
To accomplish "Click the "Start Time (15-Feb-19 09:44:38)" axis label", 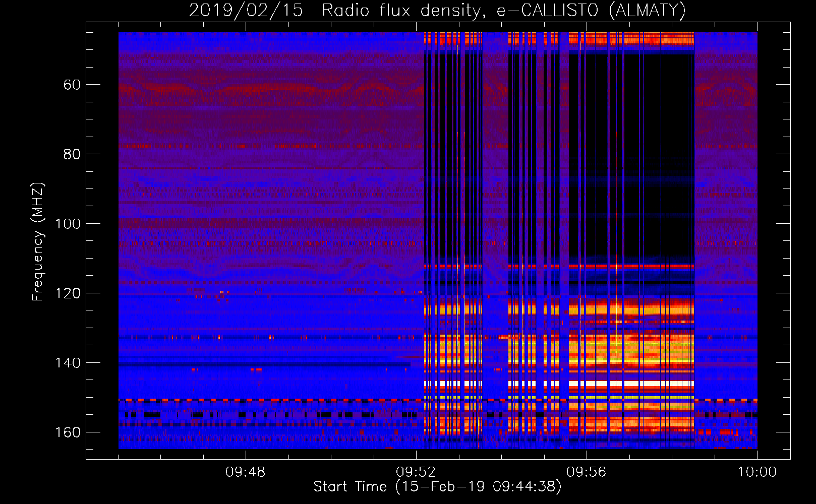I will pyautogui.click(x=437, y=487).
